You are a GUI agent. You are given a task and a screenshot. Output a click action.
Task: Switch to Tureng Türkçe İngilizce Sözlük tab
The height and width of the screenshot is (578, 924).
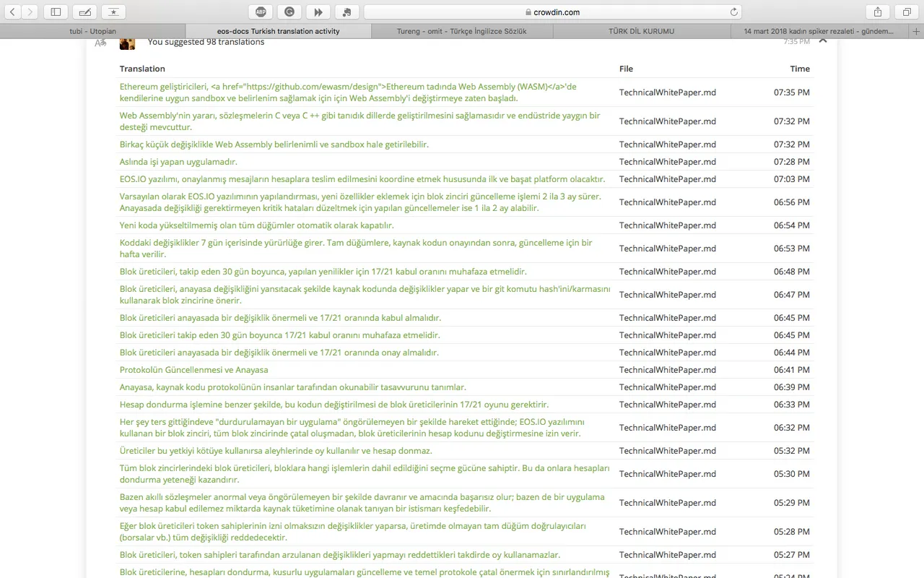[462, 31]
